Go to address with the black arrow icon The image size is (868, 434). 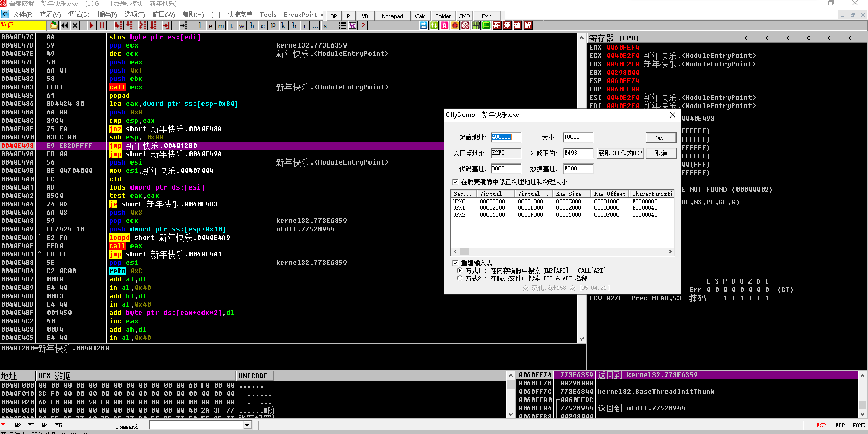coord(183,25)
